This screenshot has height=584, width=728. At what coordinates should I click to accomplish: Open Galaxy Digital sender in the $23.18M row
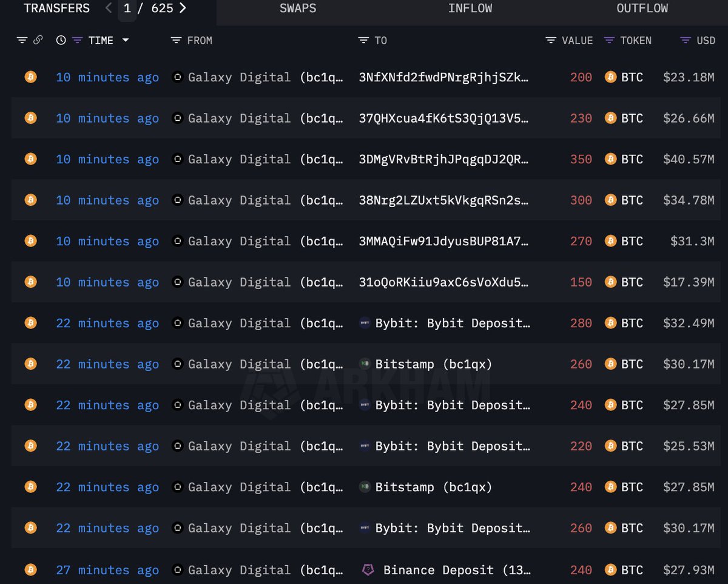tap(265, 77)
